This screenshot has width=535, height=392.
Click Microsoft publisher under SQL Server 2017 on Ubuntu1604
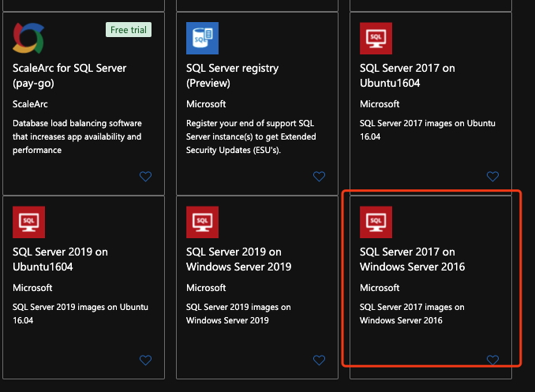click(x=380, y=104)
